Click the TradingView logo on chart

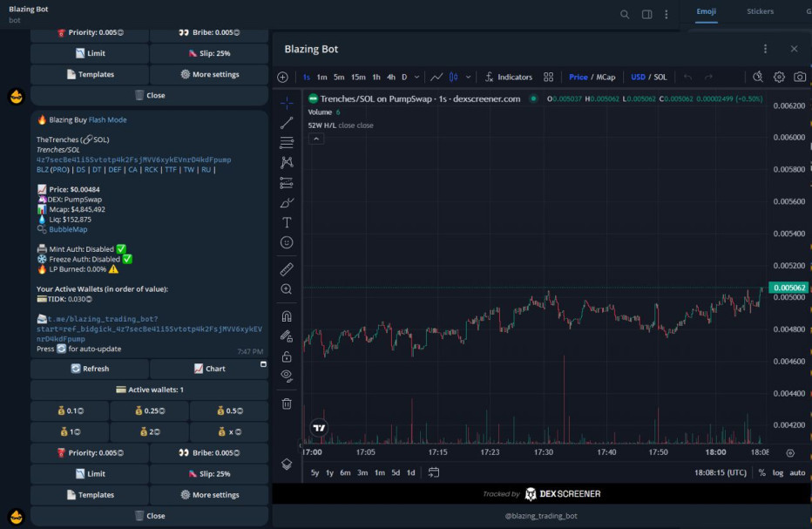(x=320, y=428)
